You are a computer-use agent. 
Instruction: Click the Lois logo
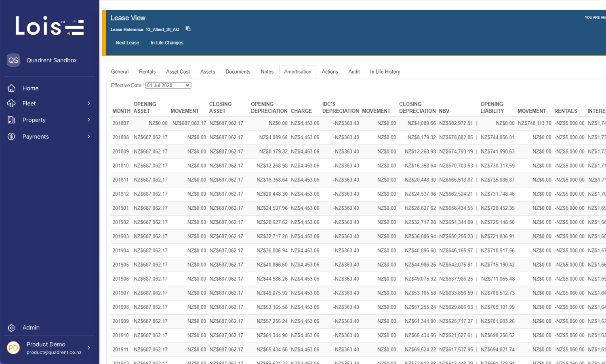click(49, 26)
